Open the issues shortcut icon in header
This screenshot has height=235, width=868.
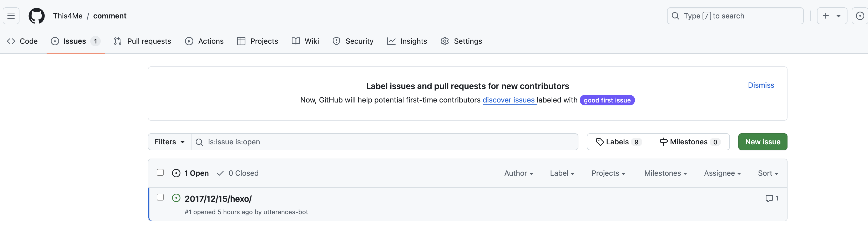[x=860, y=16]
